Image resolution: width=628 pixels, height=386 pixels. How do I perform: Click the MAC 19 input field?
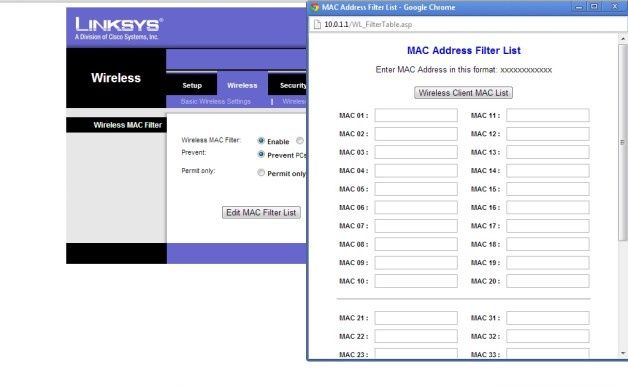548,263
